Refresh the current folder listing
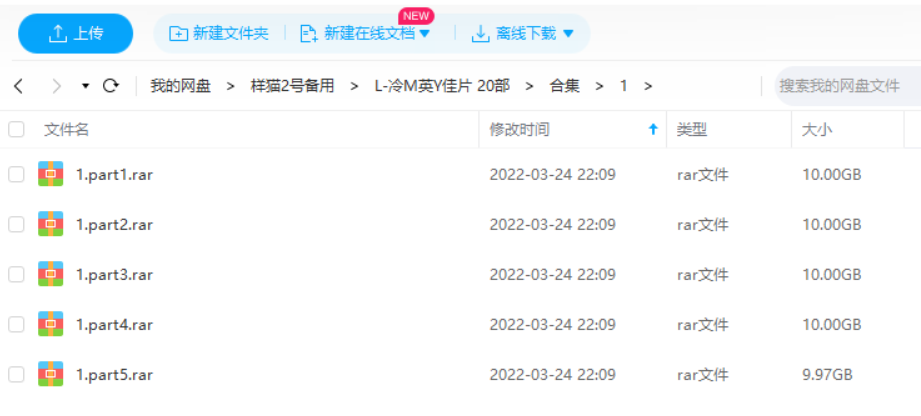The width and height of the screenshot is (921, 416). pyautogui.click(x=110, y=86)
